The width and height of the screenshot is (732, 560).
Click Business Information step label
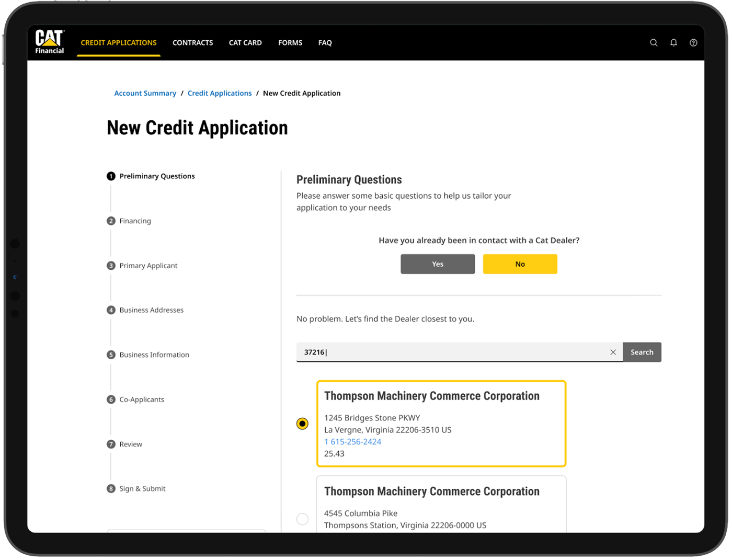[154, 355]
